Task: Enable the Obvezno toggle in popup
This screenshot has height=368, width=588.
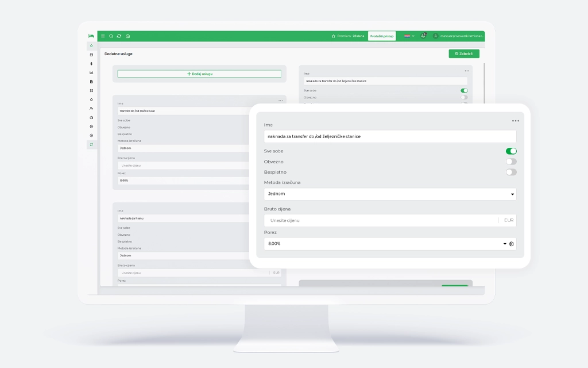Action: click(x=510, y=162)
